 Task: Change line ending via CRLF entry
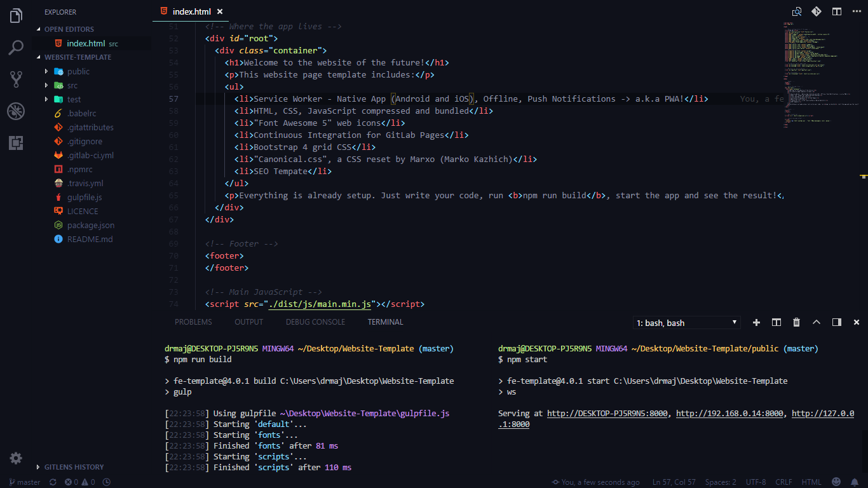tap(783, 482)
